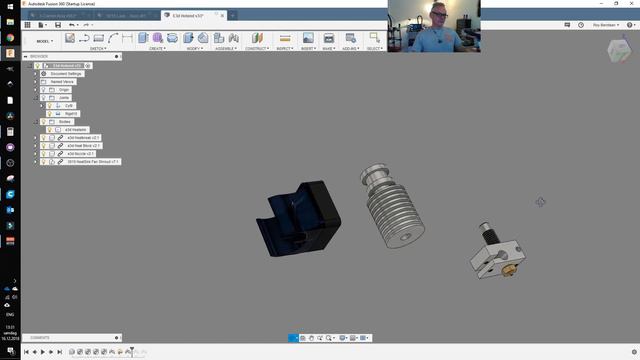Select the Fillet modify tool
Image resolution: width=640 pixels, height=360 pixels.
(203, 38)
